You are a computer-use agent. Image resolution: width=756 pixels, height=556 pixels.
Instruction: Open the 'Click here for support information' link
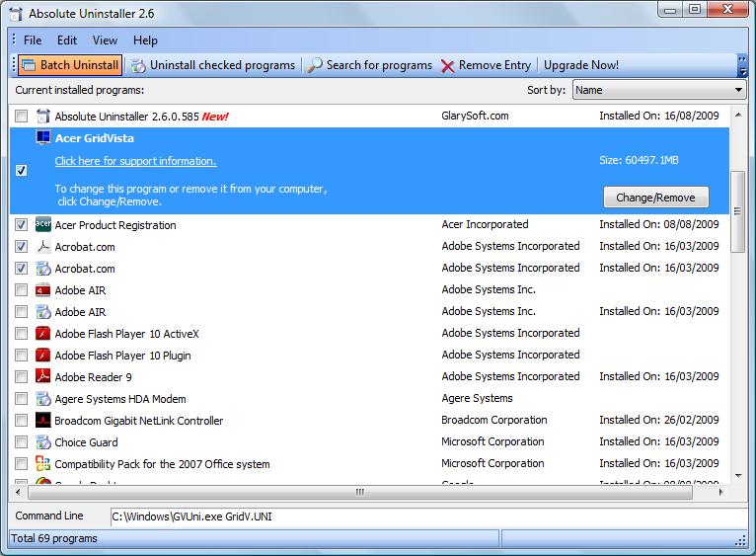pos(135,161)
